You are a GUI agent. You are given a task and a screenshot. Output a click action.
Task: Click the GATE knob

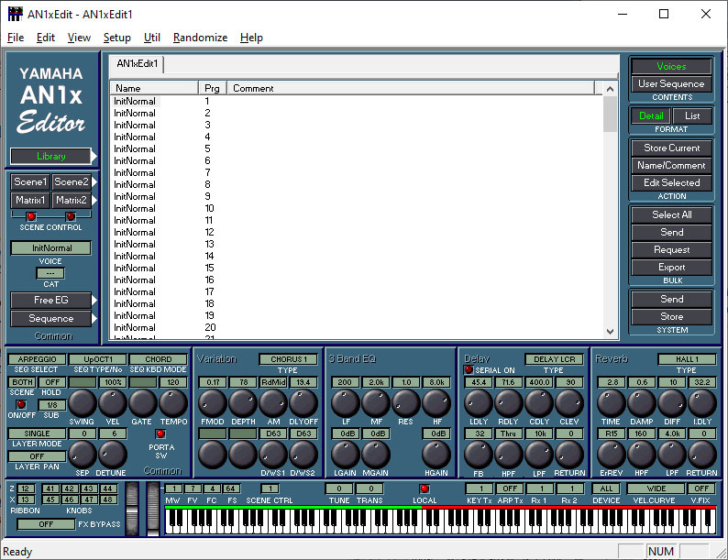coord(142,402)
